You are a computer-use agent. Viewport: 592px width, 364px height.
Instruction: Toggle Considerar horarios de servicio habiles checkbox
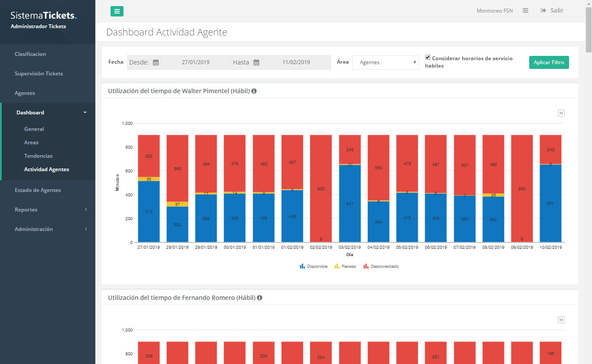click(428, 57)
